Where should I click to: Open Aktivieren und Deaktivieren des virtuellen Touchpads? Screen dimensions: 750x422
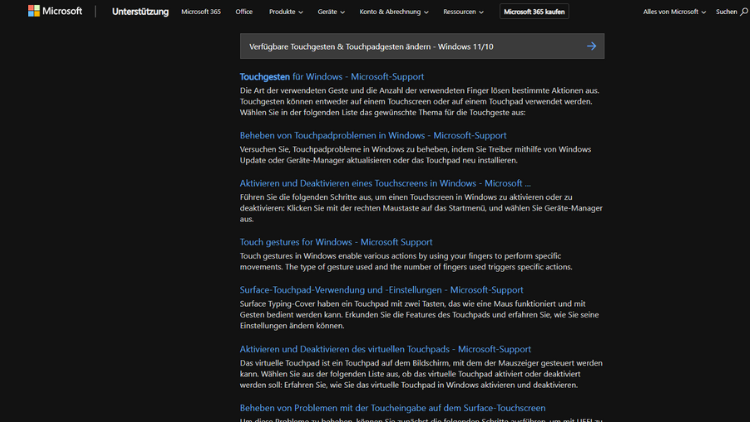[385, 349]
